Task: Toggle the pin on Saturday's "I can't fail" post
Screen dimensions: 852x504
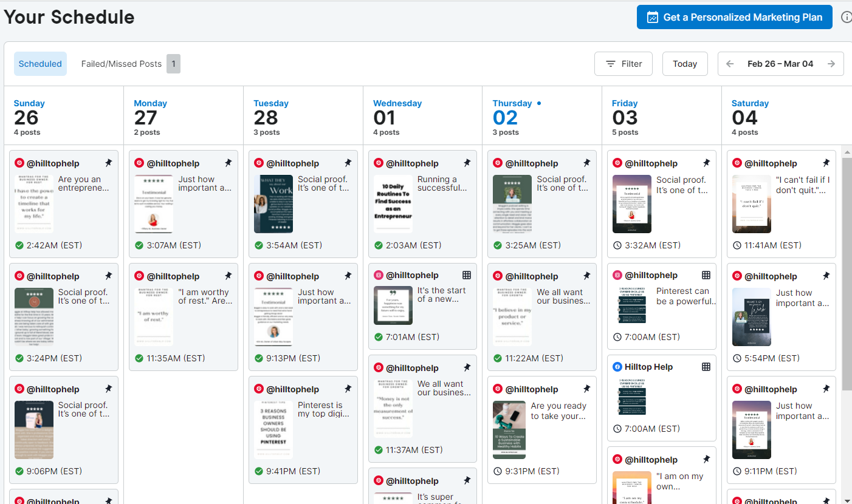Action: coord(826,162)
